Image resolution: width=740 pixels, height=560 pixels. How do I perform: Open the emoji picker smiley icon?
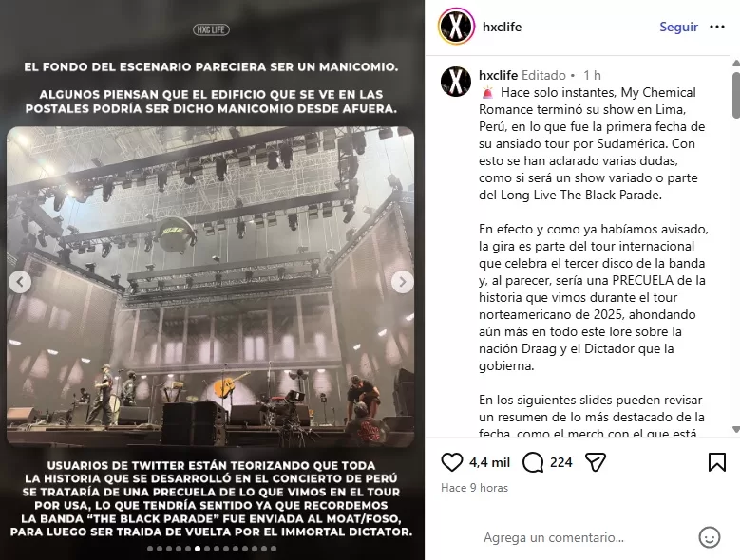point(709,537)
